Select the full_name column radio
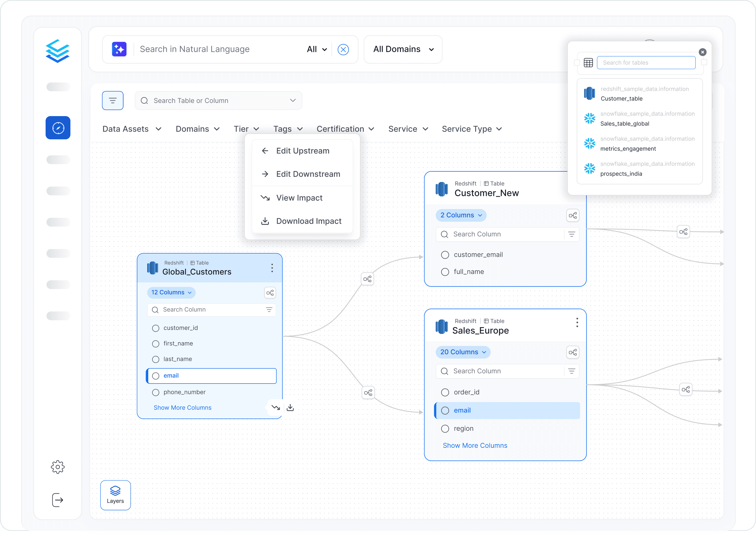The height and width of the screenshot is (537, 756). coord(445,272)
